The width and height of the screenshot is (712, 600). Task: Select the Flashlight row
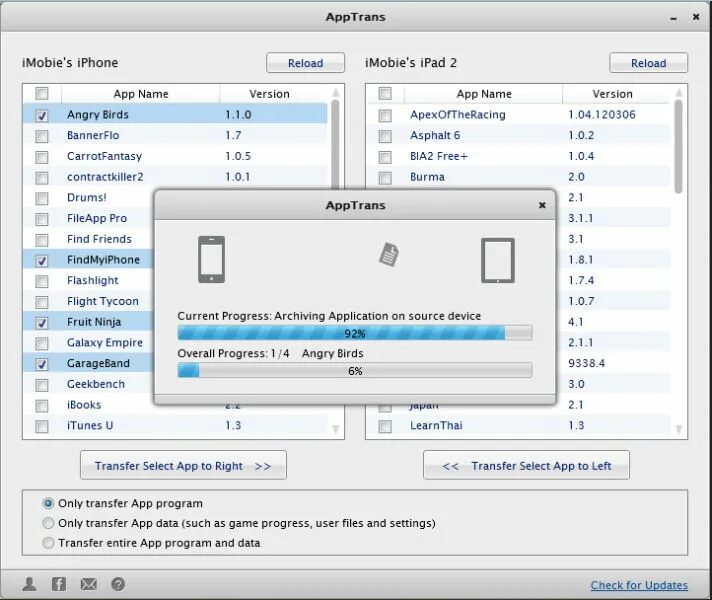pos(89,281)
